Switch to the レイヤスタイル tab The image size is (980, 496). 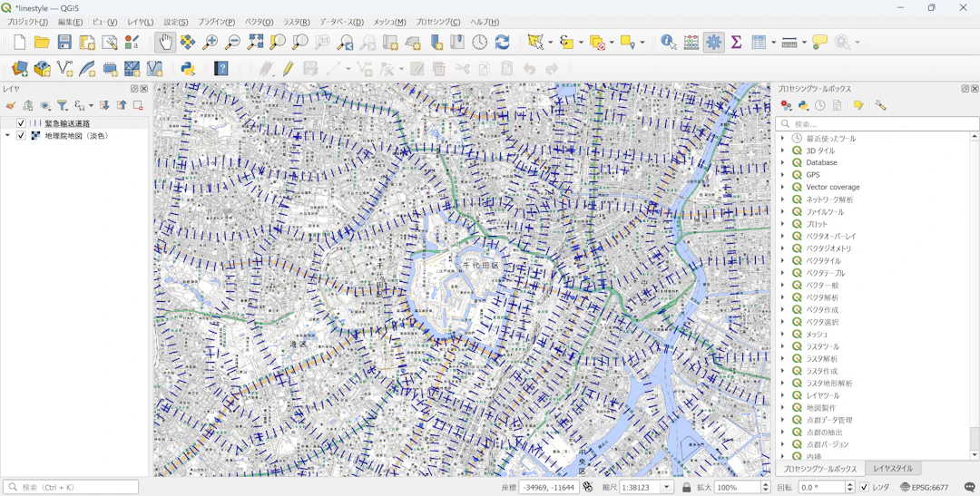pyautogui.click(x=893, y=469)
